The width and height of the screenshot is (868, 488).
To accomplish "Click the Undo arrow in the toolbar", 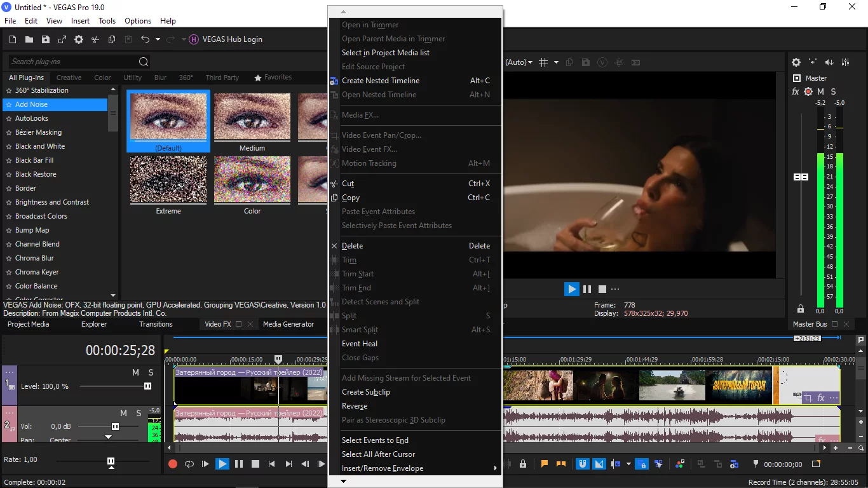I will coord(145,39).
